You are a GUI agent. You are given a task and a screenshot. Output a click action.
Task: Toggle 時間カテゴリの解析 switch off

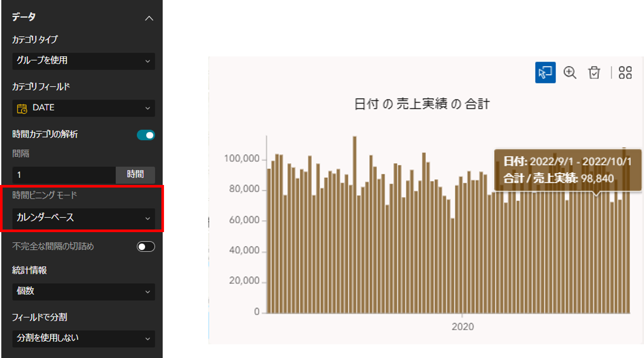[x=146, y=135]
